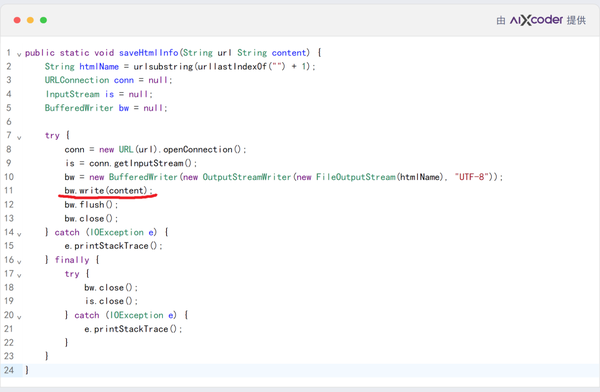This screenshot has width=600, height=392.
Task: Click the red close window dot
Action: click(17, 20)
